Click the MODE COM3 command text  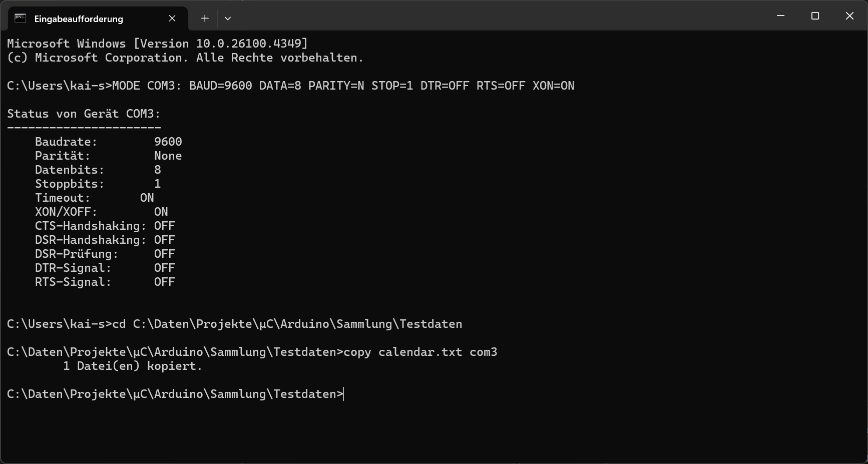tap(343, 86)
